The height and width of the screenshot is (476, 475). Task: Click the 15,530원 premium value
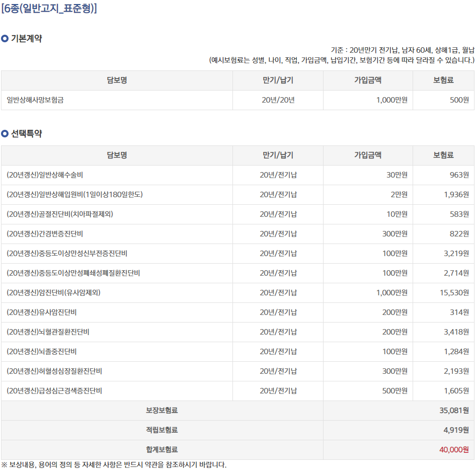pos(454,293)
